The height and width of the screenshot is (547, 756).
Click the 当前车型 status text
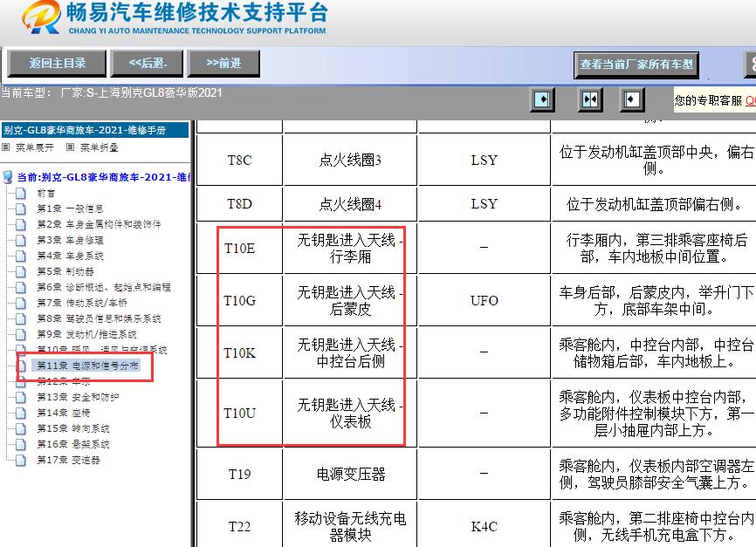(112, 92)
